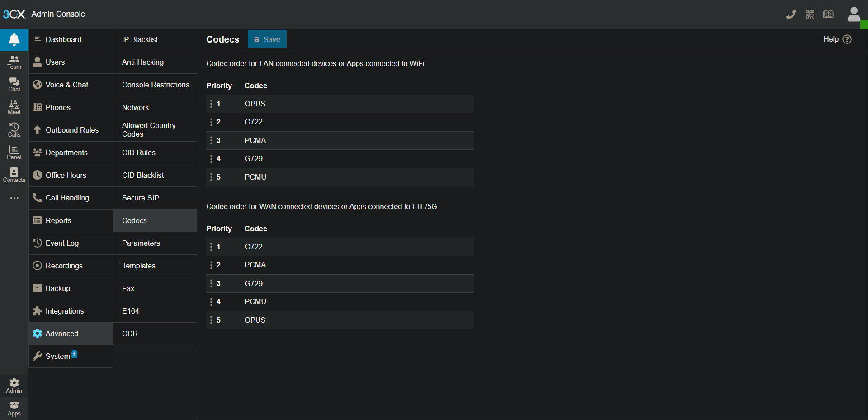The height and width of the screenshot is (420, 868).
Task: Open the Contacts section icon
Action: pyautogui.click(x=14, y=175)
